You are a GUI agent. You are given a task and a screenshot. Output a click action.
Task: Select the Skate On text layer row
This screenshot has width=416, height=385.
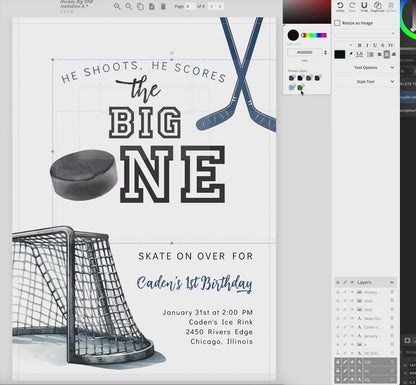tap(366, 318)
